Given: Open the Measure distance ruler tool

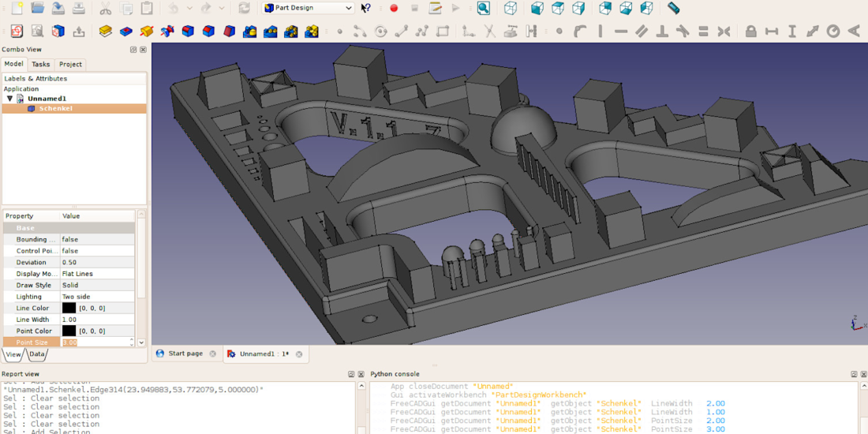Looking at the screenshot, I should point(673,8).
